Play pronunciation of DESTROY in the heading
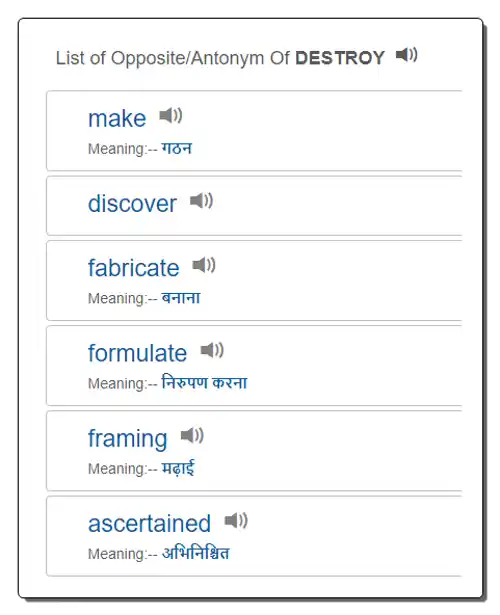The width and height of the screenshot is (500, 615). tap(407, 55)
